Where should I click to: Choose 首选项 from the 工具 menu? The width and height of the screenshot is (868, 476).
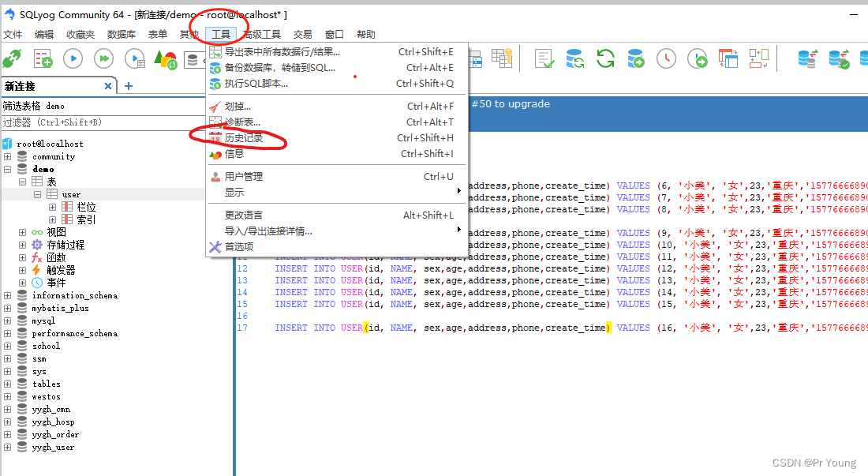click(x=337, y=247)
